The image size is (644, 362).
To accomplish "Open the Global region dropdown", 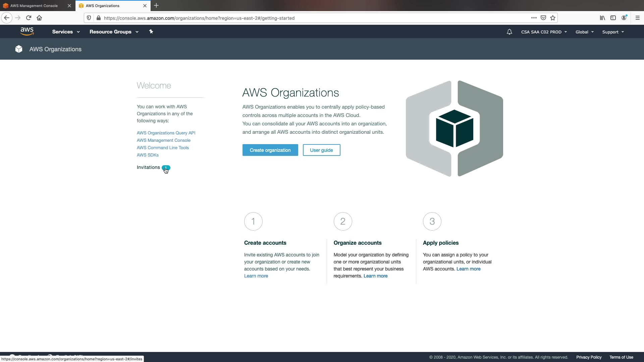I will (x=584, y=32).
